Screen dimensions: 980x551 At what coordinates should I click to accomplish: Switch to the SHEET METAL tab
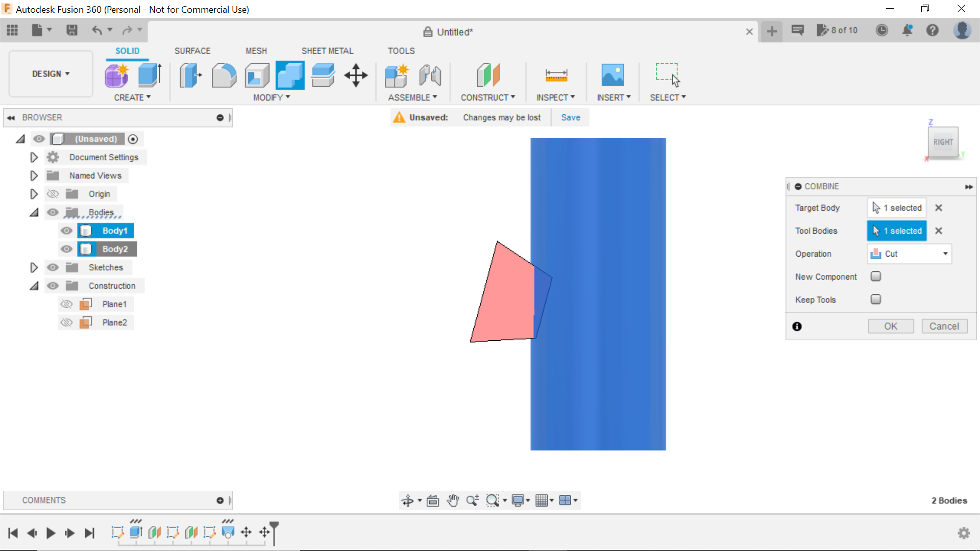[x=327, y=51]
